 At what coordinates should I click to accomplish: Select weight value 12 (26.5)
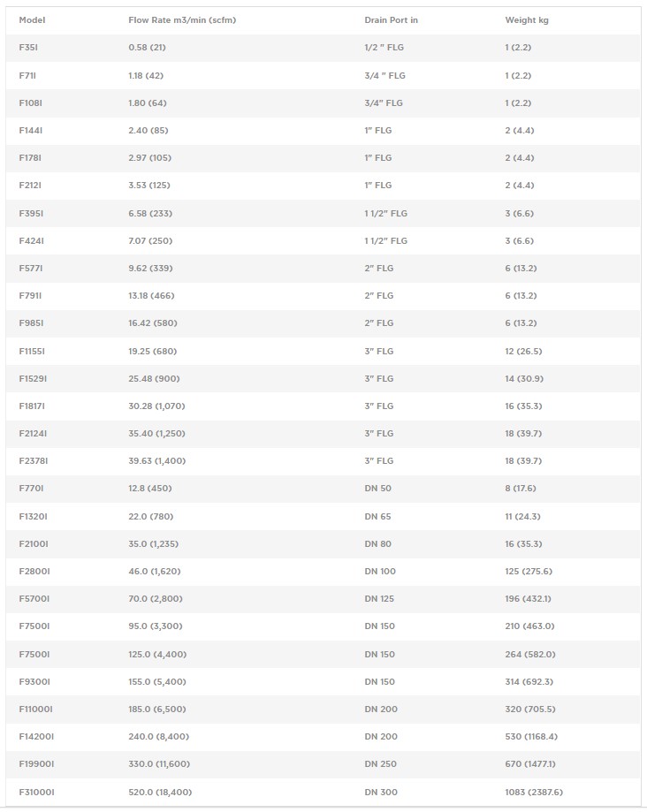[x=523, y=352]
